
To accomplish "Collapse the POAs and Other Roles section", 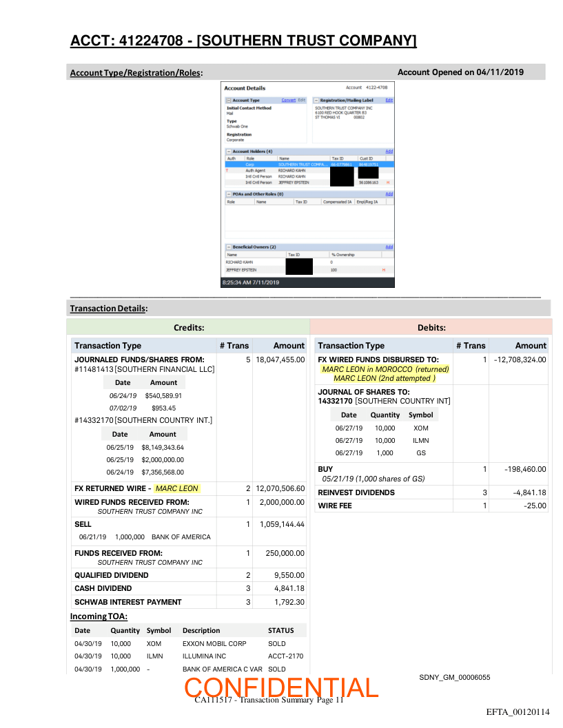I will [229, 194].
